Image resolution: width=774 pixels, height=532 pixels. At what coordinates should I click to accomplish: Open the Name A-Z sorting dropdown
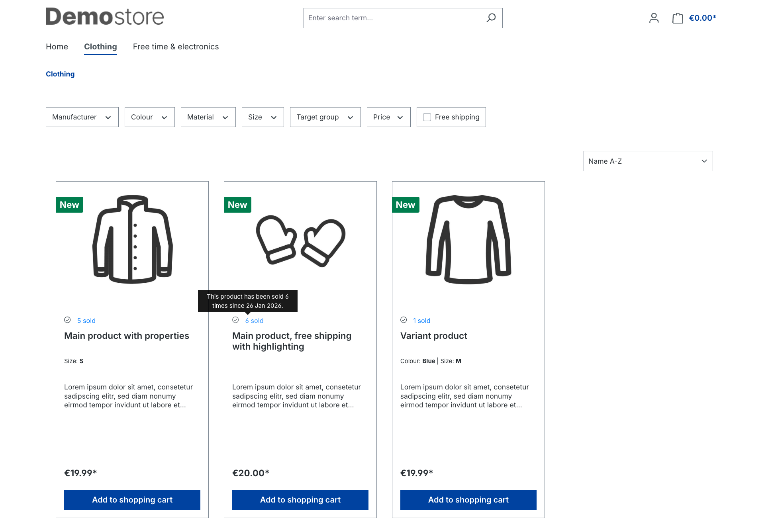(x=648, y=161)
